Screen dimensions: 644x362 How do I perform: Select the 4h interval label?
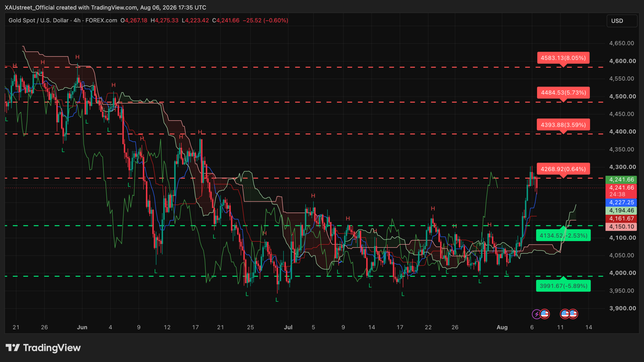tap(77, 20)
